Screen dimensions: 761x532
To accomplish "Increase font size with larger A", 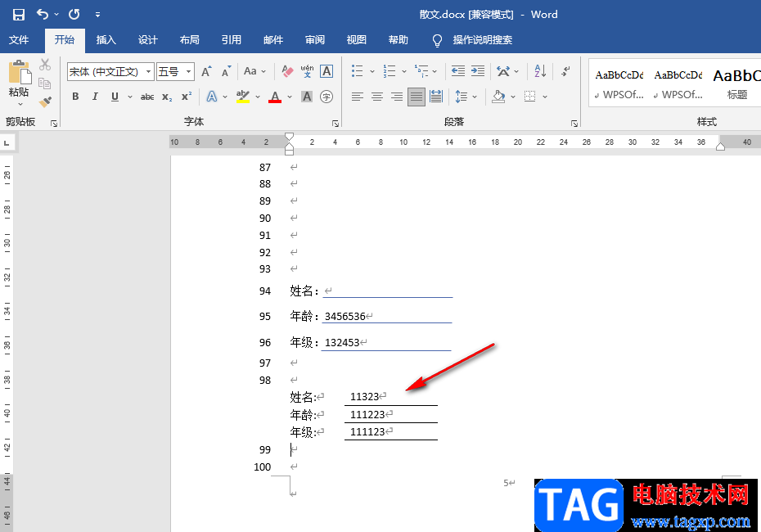I will (207, 71).
